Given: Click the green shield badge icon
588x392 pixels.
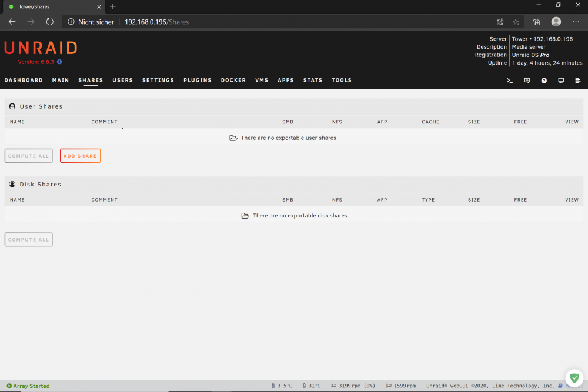Looking at the screenshot, I should [574, 378].
